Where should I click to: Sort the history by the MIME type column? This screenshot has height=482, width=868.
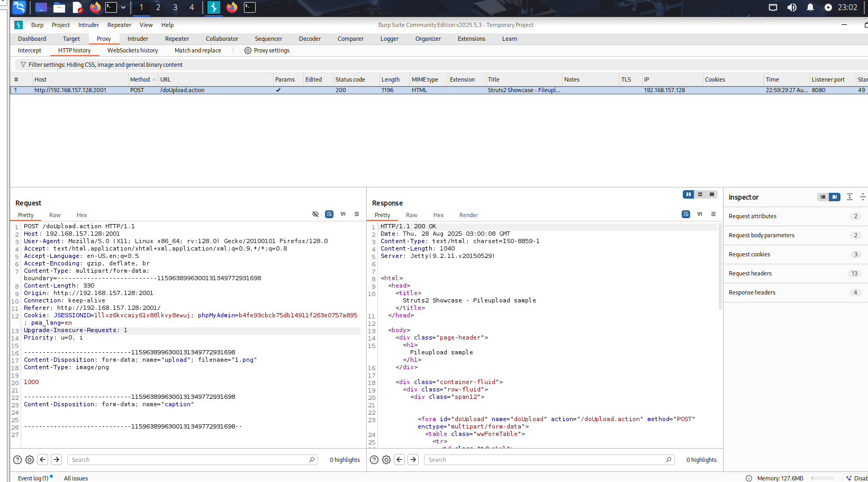pos(429,79)
